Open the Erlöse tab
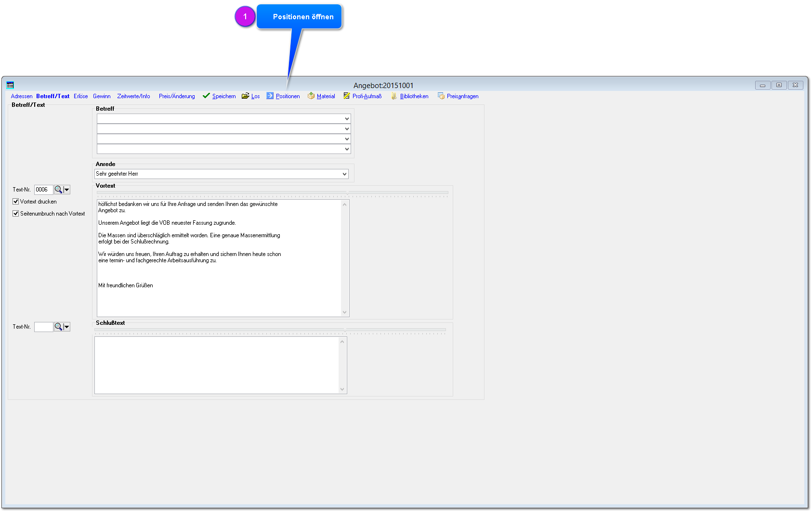812x512 pixels. pos(81,96)
